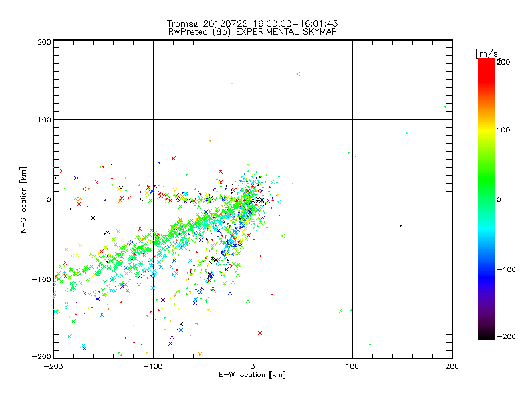
Task: Click the 200 tick label on the E-W axis
Action: point(452,366)
